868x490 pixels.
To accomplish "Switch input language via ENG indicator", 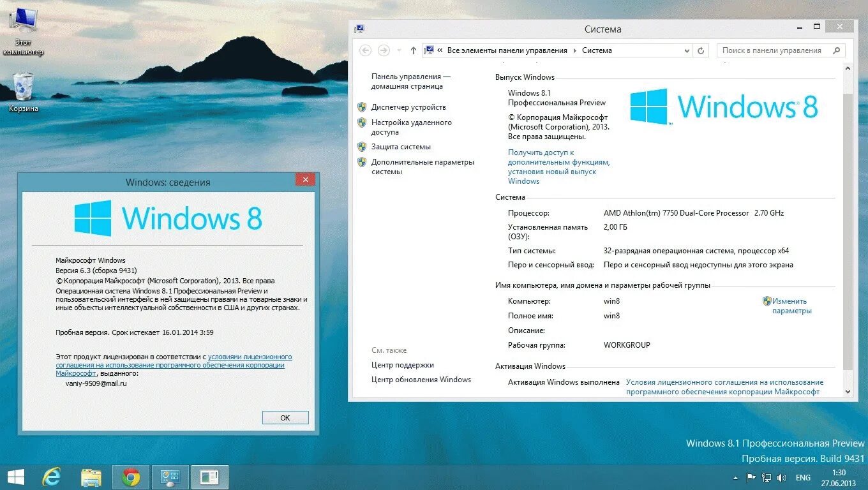I will click(x=803, y=477).
